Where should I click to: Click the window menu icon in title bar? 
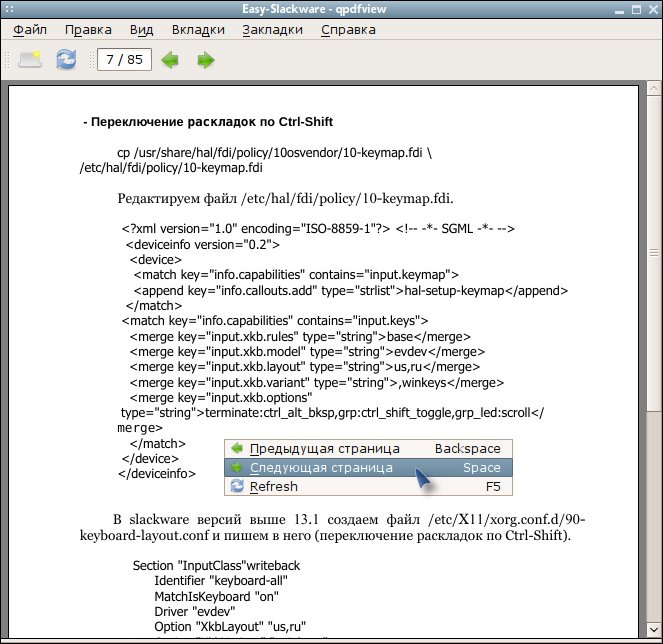point(9,9)
